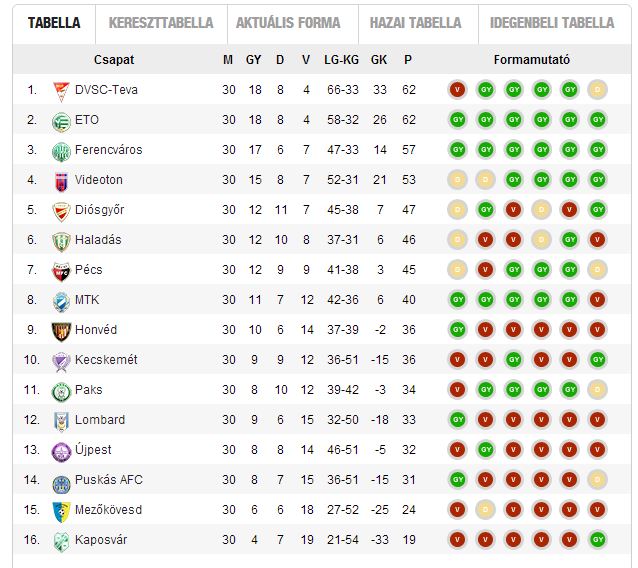Click the Kaposvár club logo
Image resolution: width=638 pixels, height=568 pixels.
point(61,542)
